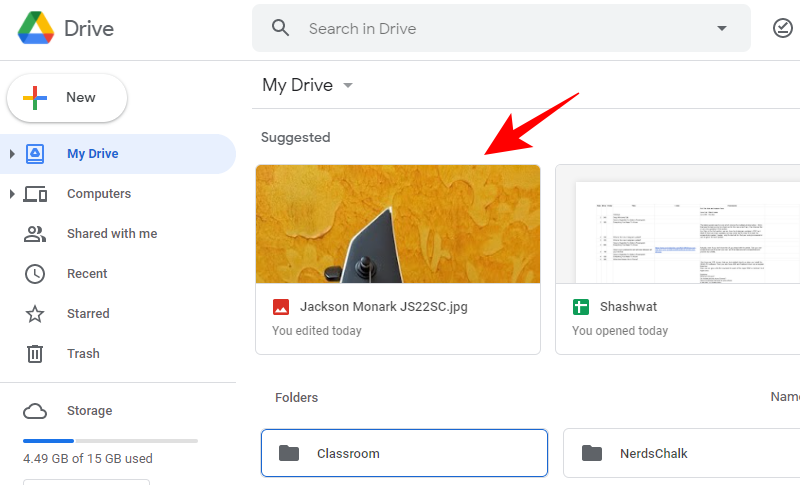The width and height of the screenshot is (800, 485).
Task: Expand the Computers tree arrow
Action: click(12, 194)
